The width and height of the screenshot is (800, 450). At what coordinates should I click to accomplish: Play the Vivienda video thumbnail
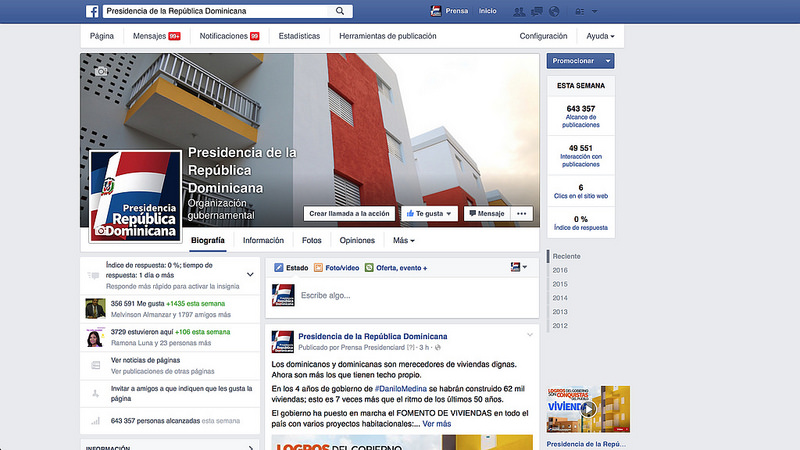pyautogui.click(x=588, y=409)
